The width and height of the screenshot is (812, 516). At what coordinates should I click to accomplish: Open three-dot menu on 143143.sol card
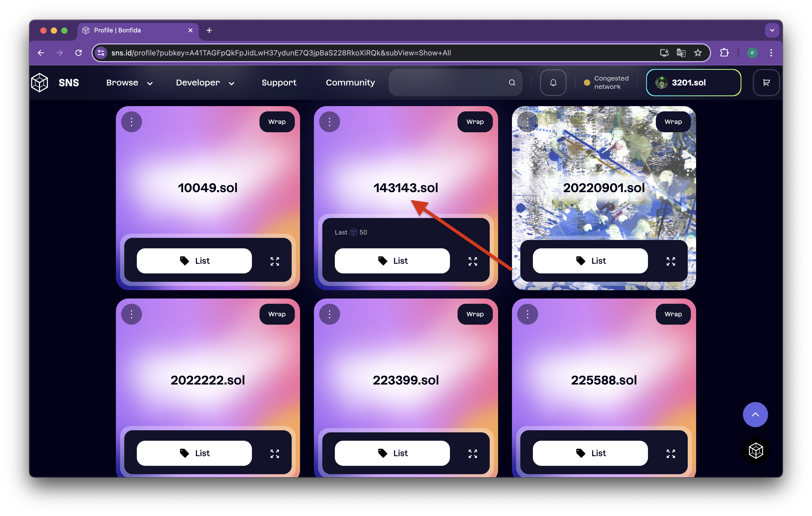point(329,122)
